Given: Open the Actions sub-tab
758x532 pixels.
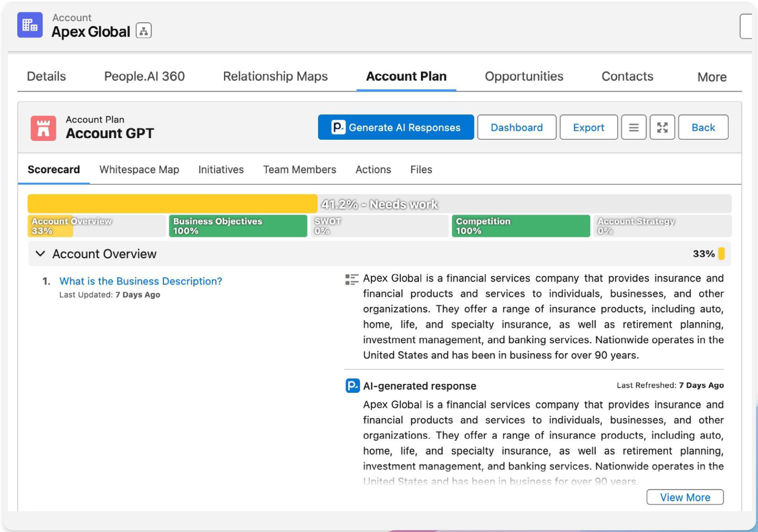Looking at the screenshot, I should click(x=373, y=169).
